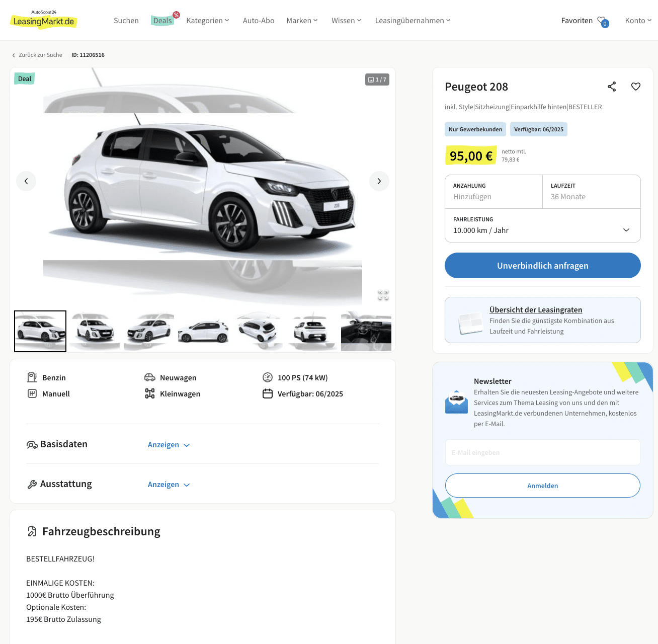The width and height of the screenshot is (658, 644).
Task: Select the interior dashboard thumbnail
Action: tap(366, 331)
